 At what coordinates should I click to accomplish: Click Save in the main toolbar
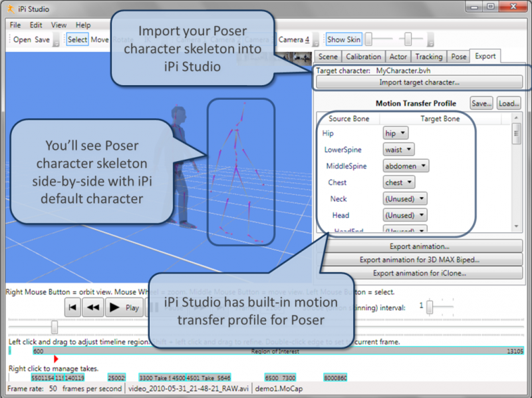pos(42,40)
